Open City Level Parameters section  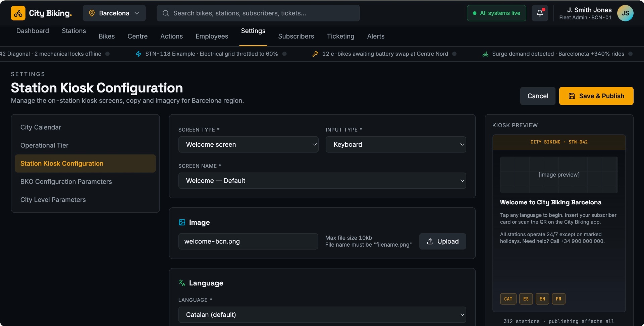click(85, 200)
